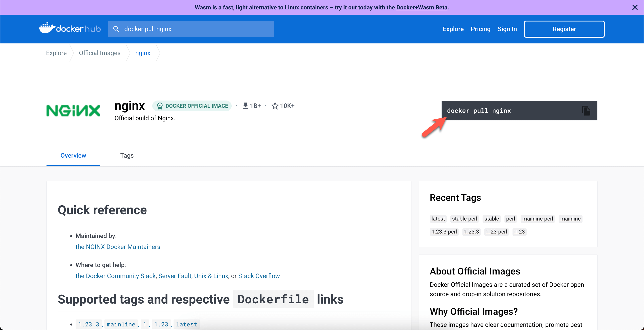Viewport: 644px width, 330px height.
Task: Go to Official Images via breadcrumb
Action: click(x=100, y=53)
